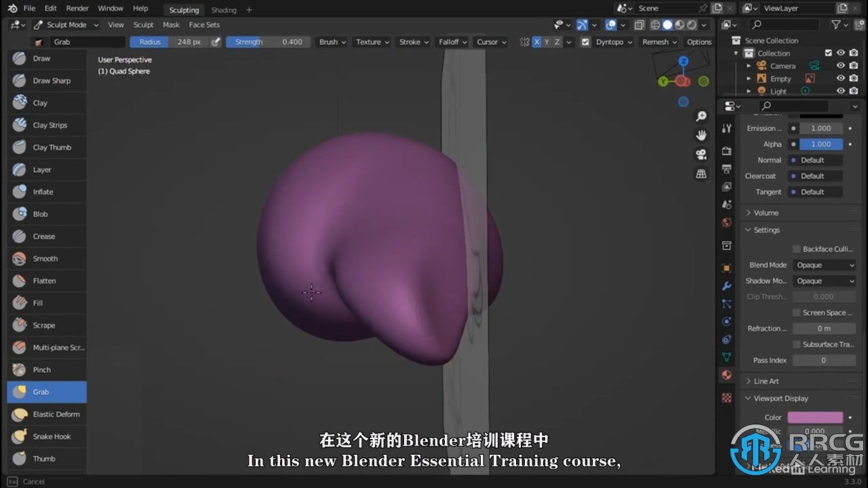Open the Falloff dropdown

452,42
